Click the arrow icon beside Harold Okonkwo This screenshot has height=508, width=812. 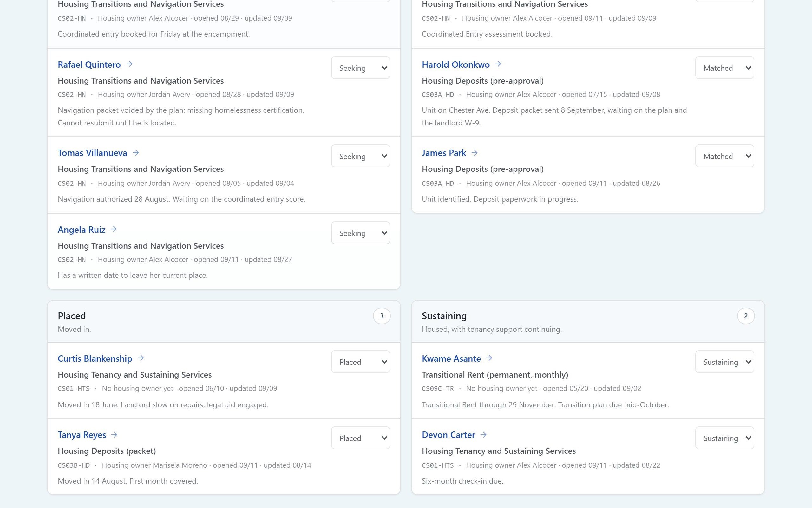[x=498, y=64]
